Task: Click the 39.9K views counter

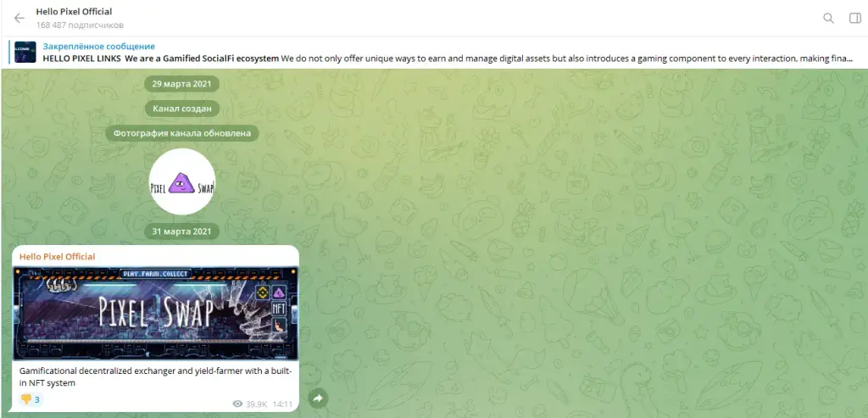Action: click(250, 404)
